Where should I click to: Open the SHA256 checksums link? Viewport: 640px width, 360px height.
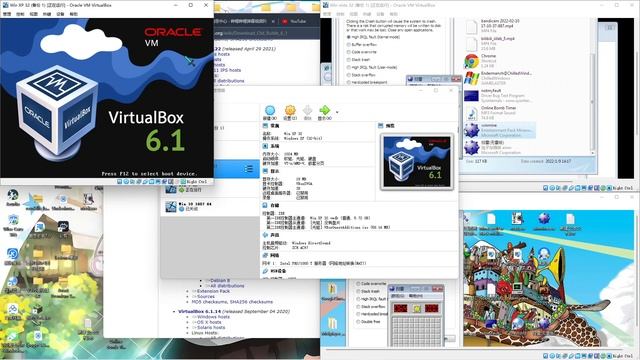click(x=251, y=302)
